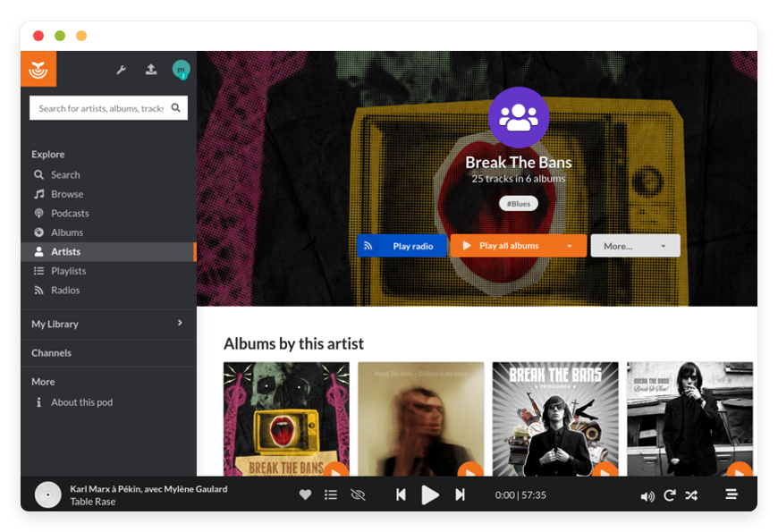Open the Albums section
Screen dimensions: 778x532
click(x=108, y=232)
